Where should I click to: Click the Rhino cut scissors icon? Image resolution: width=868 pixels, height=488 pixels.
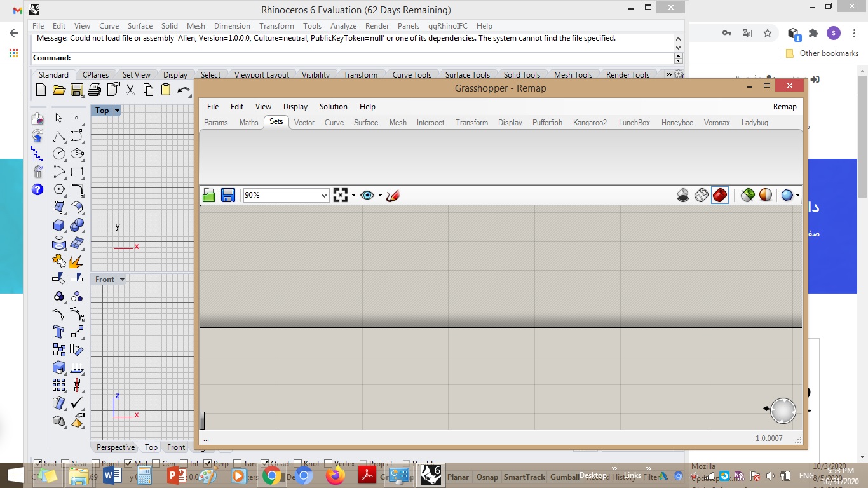point(130,90)
